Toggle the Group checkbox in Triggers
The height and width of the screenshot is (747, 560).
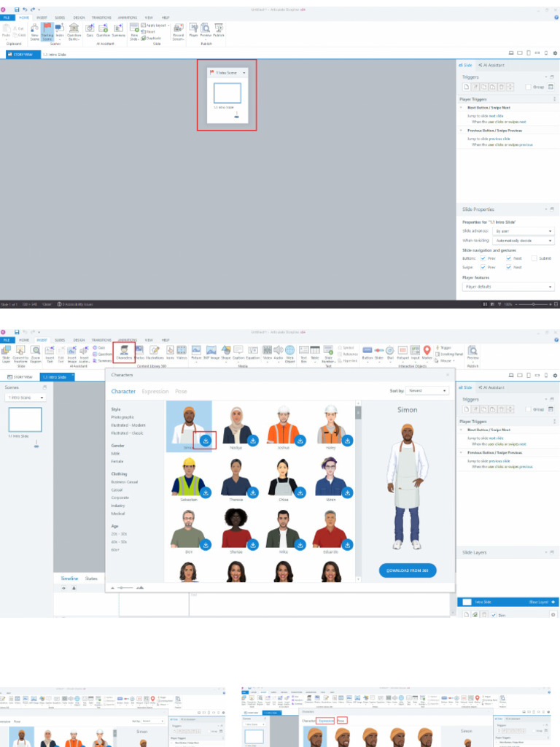[x=529, y=87]
